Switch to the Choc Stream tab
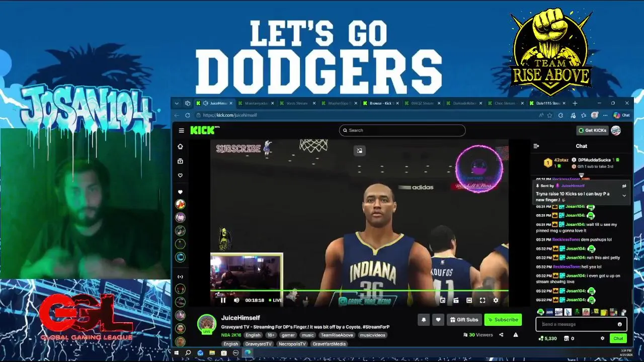Image resolution: width=644 pixels, height=362 pixels. [x=506, y=103]
